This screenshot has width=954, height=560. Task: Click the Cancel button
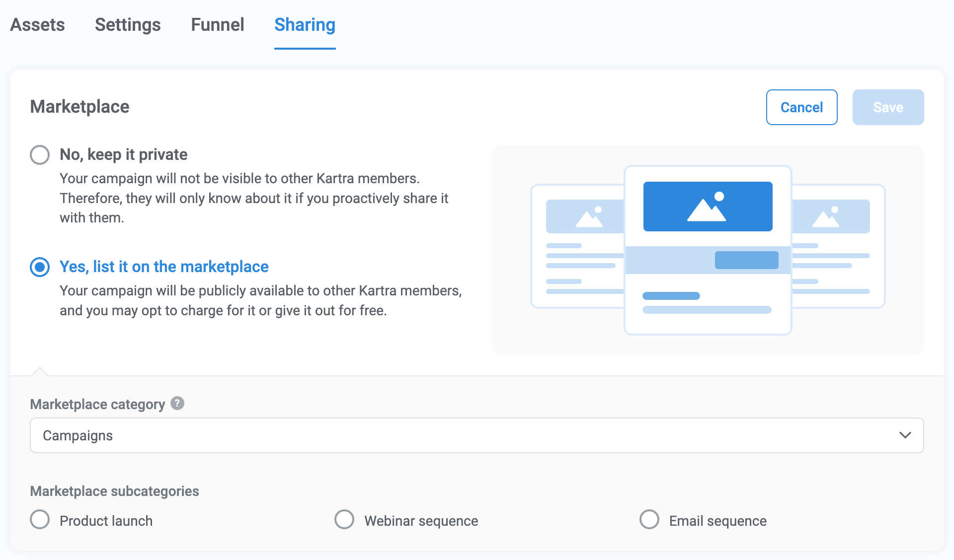coord(801,107)
